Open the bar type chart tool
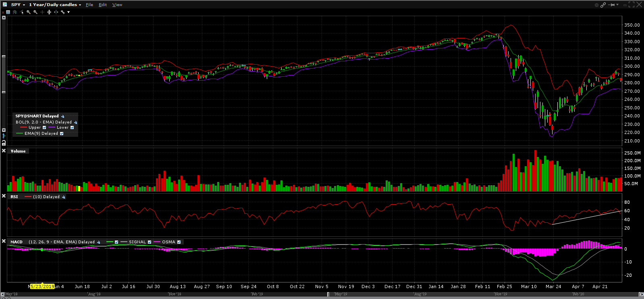The image size is (644, 299). click(x=15, y=12)
